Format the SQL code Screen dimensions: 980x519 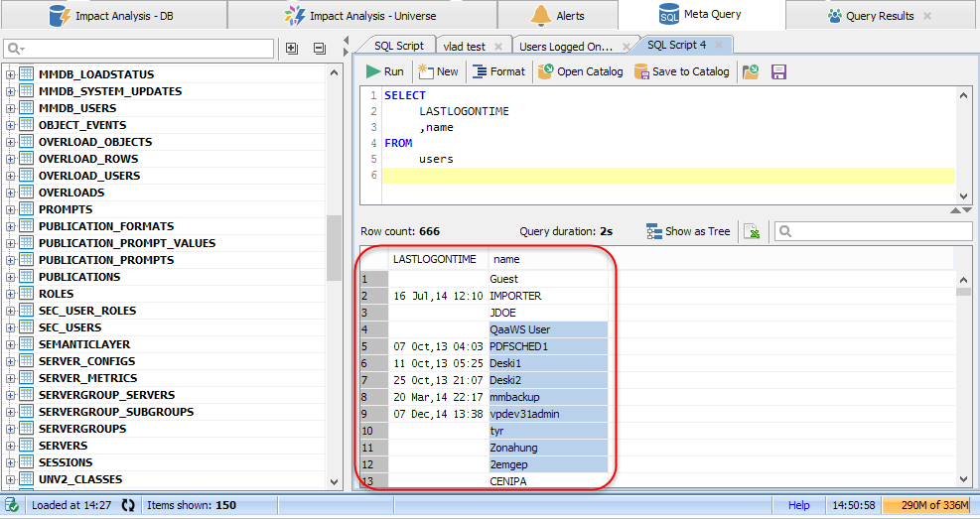pyautogui.click(x=498, y=71)
